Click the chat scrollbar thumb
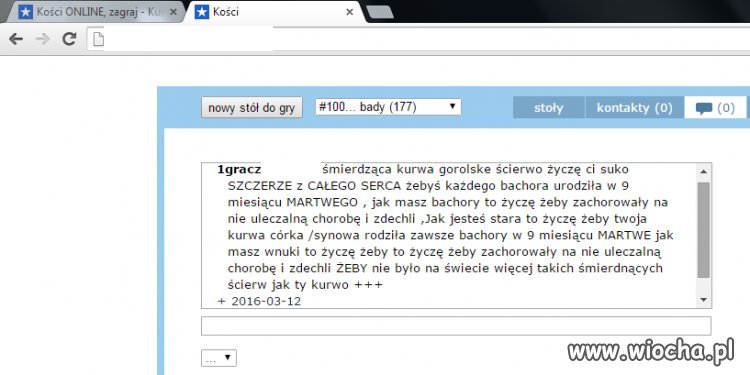Image resolution: width=750 pixels, height=375 pixels. (x=704, y=230)
